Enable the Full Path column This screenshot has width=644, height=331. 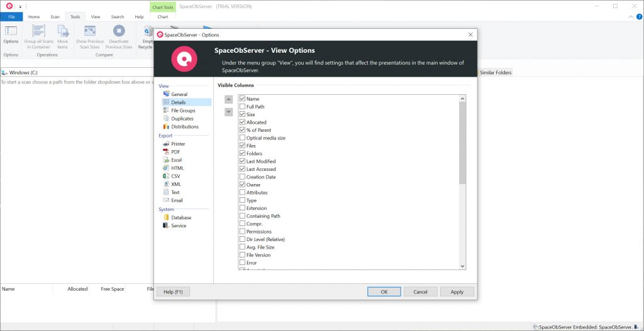242,107
